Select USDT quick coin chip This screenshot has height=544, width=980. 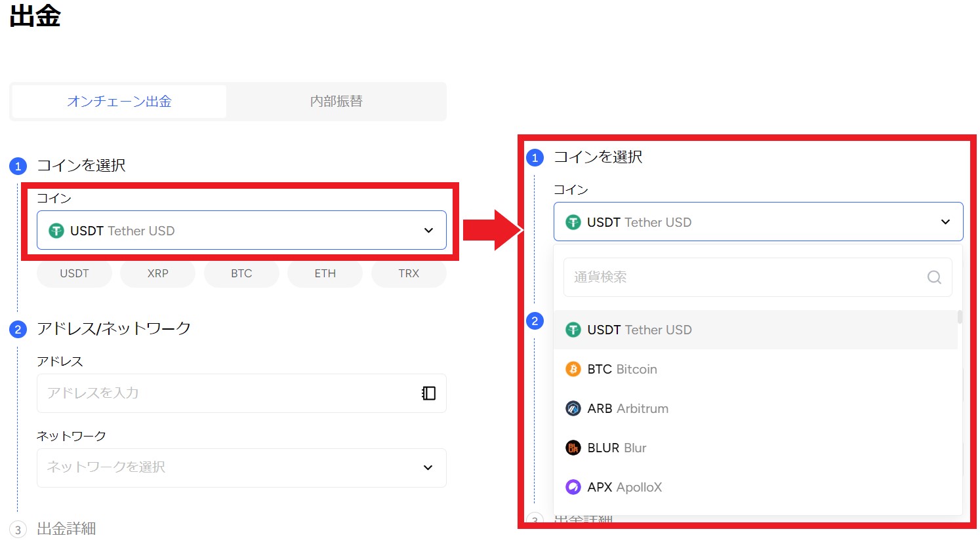tap(74, 274)
